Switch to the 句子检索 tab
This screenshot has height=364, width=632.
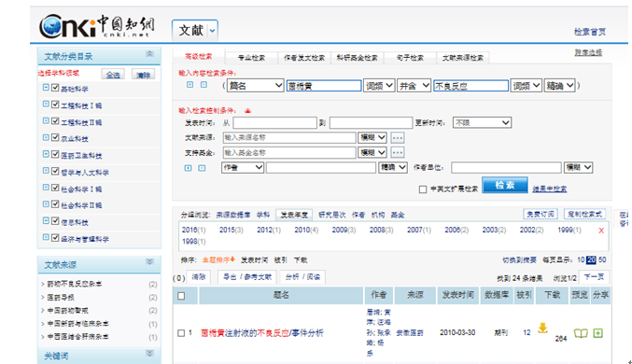410,58
